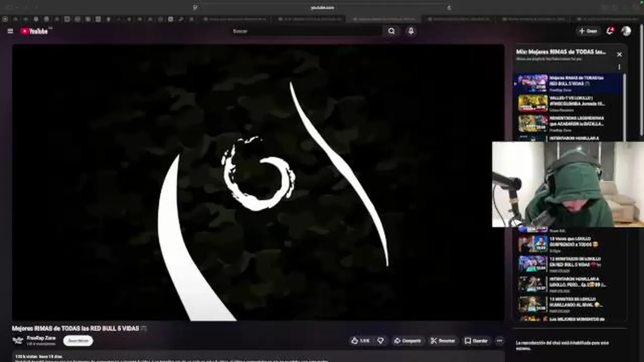Viewport: 644px width, 362px height.
Task: Click the main video player area
Action: coord(258,182)
